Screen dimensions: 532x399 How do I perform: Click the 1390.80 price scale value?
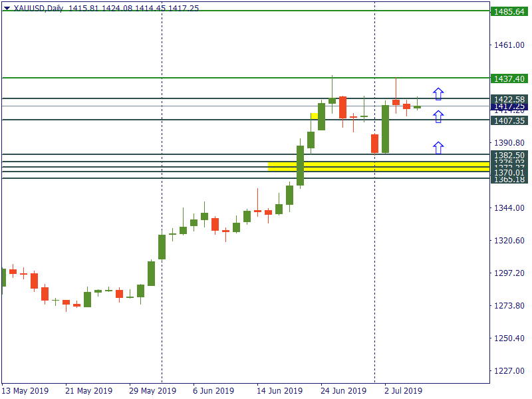coord(509,142)
